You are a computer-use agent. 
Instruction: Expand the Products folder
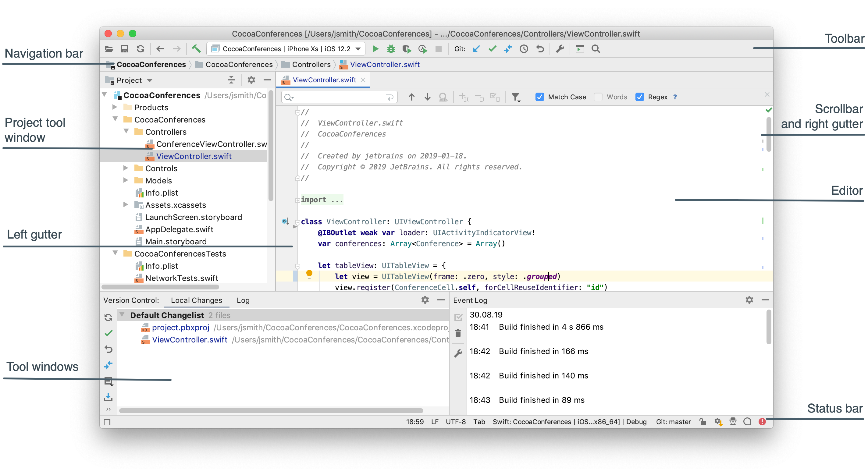(115, 107)
